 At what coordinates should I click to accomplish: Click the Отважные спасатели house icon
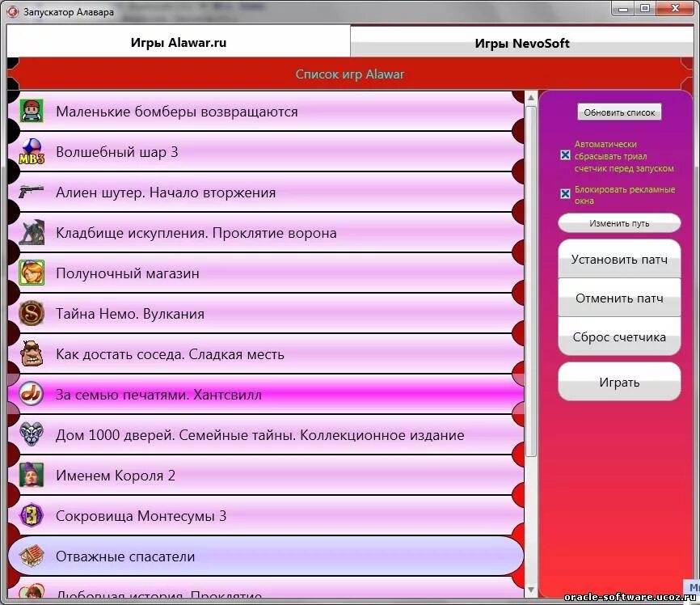(x=32, y=556)
